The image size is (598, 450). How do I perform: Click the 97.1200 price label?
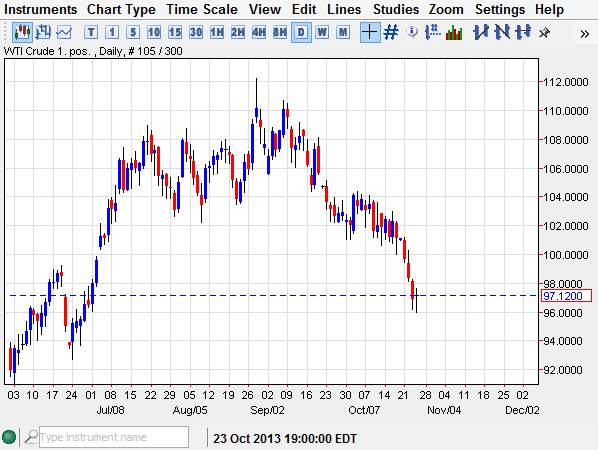coord(566,296)
